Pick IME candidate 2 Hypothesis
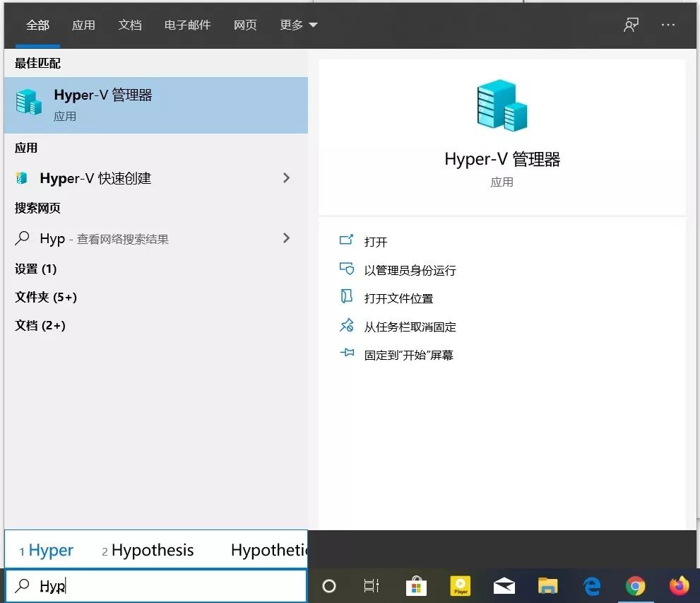 (x=148, y=550)
